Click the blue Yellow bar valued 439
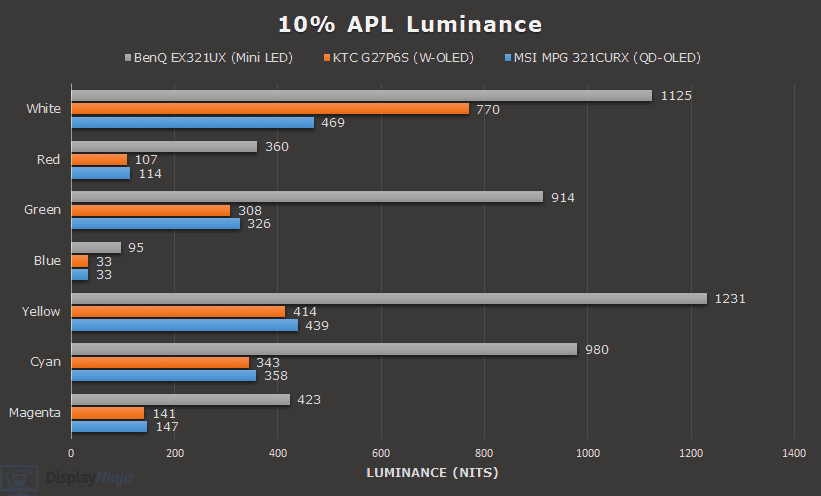 pos(185,325)
